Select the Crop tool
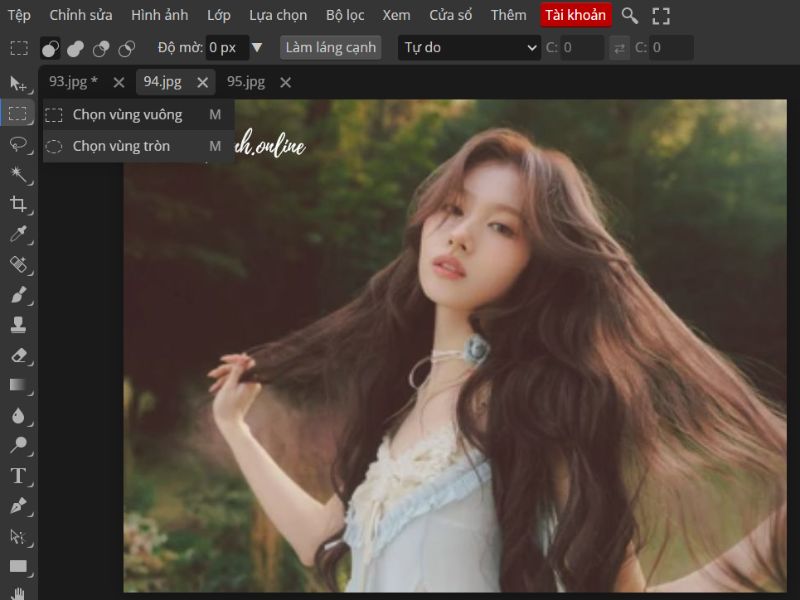The width and height of the screenshot is (800, 600). 18,204
